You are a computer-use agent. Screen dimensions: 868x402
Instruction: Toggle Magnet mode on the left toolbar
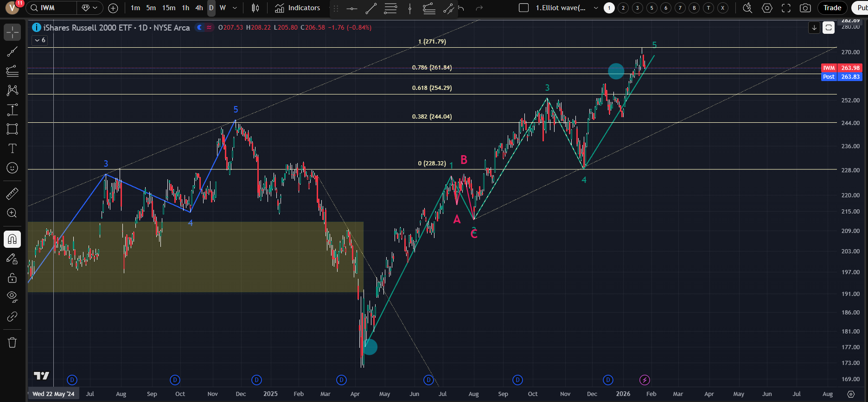13,239
